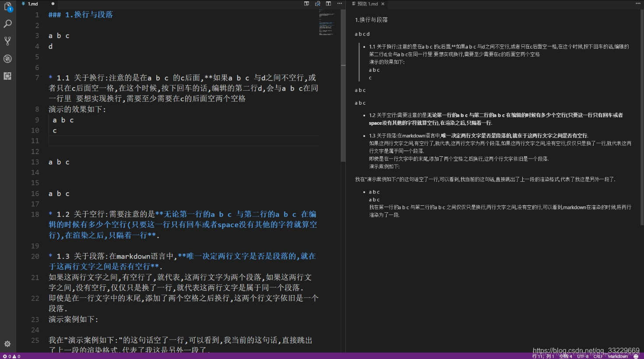Viewport: 644px width, 359px height.
Task: Open the Explorer view in the activity bar
Action: tap(7, 7)
